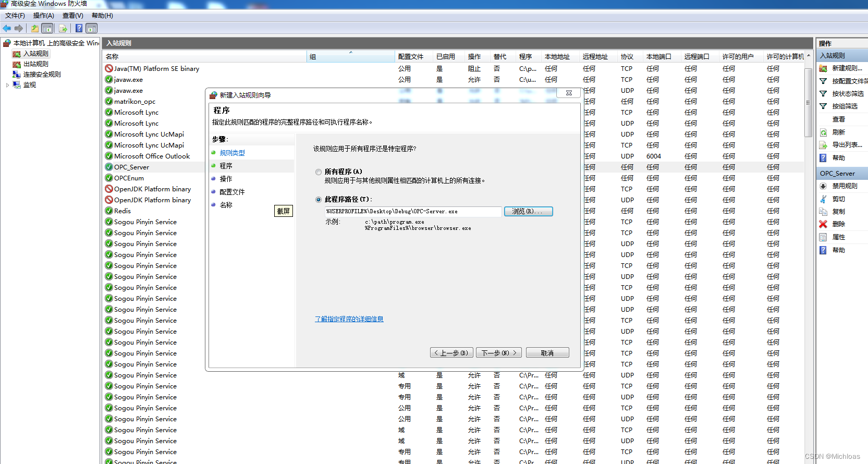The image size is (868, 464).
Task: Click the Help (帮助) icon under 入站规则 section
Action: tap(823, 158)
